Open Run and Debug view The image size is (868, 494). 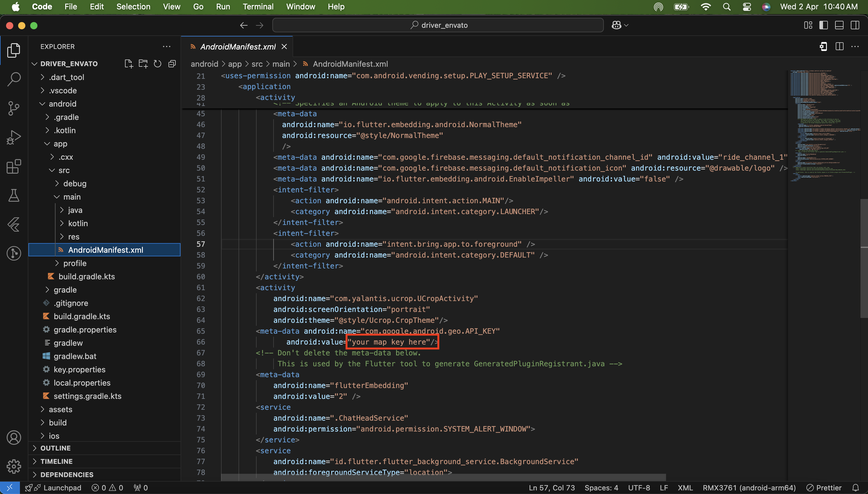point(14,137)
